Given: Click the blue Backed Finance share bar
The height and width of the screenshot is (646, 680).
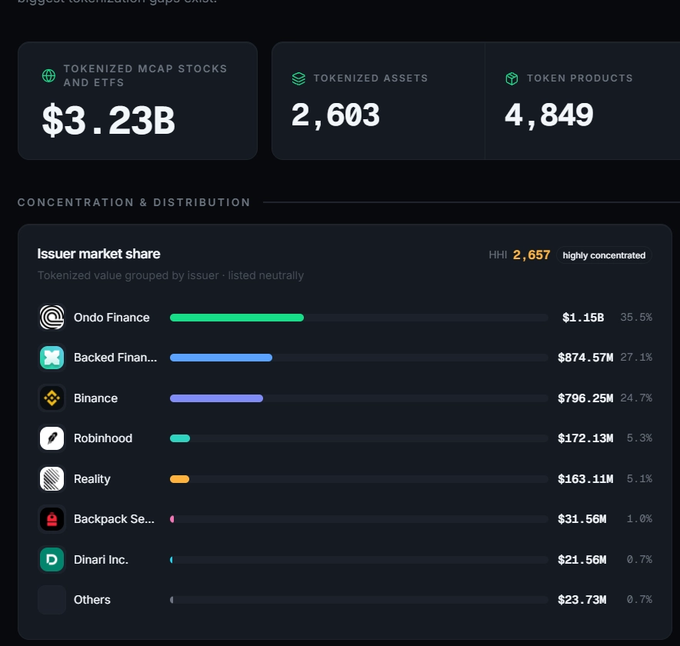Looking at the screenshot, I should 221,358.
